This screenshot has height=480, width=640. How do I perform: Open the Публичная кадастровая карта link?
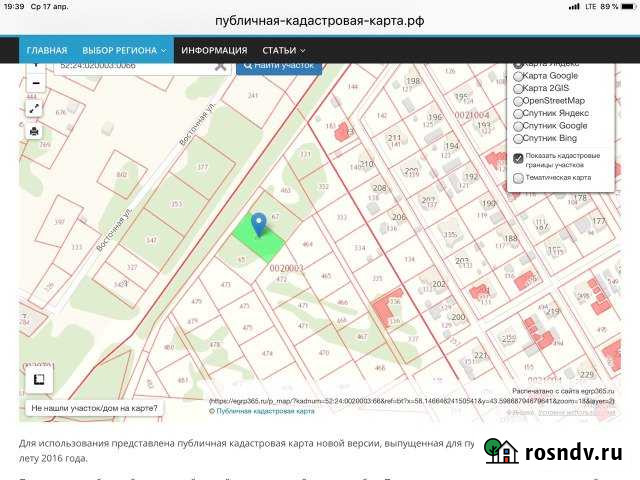265,411
